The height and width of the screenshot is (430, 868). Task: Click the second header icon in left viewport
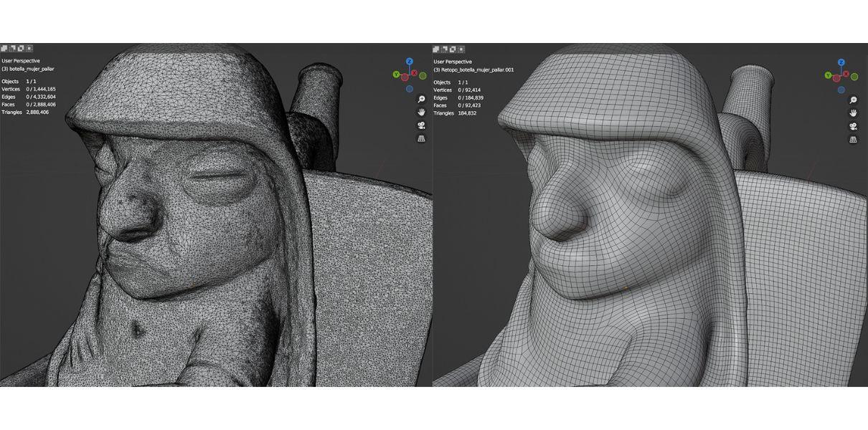pyautogui.click(x=12, y=48)
